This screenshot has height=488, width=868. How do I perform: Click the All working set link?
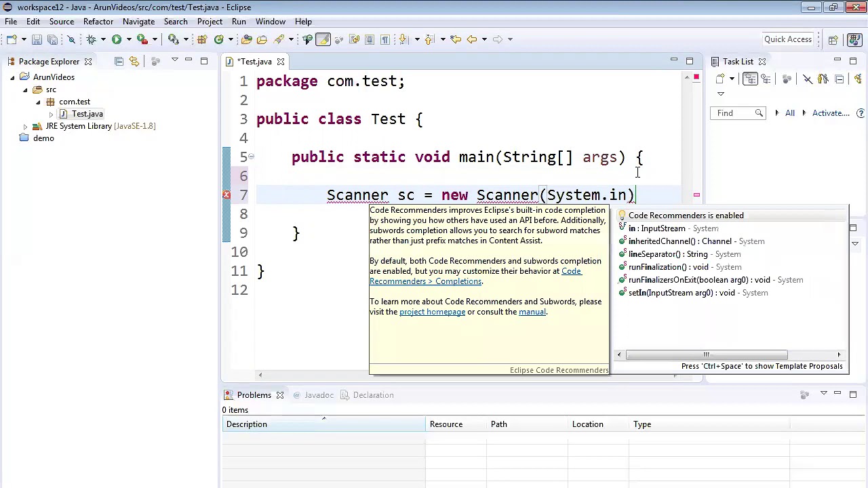[789, 113]
